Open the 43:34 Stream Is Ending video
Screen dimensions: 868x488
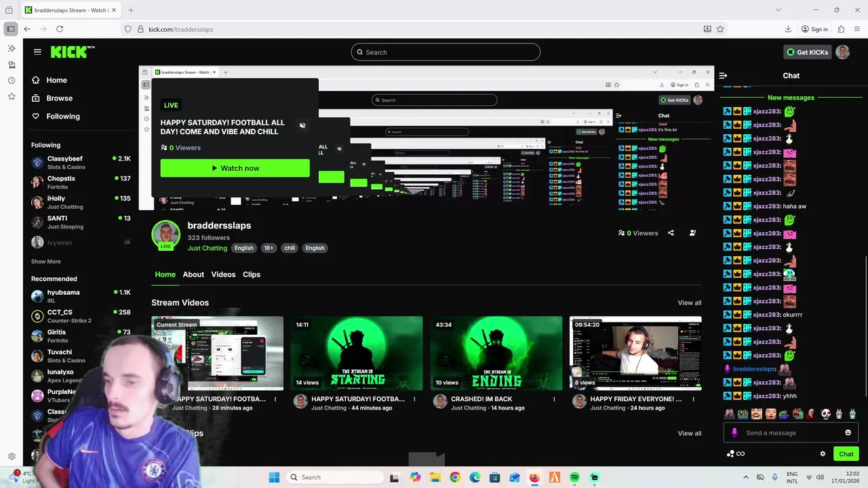click(496, 353)
